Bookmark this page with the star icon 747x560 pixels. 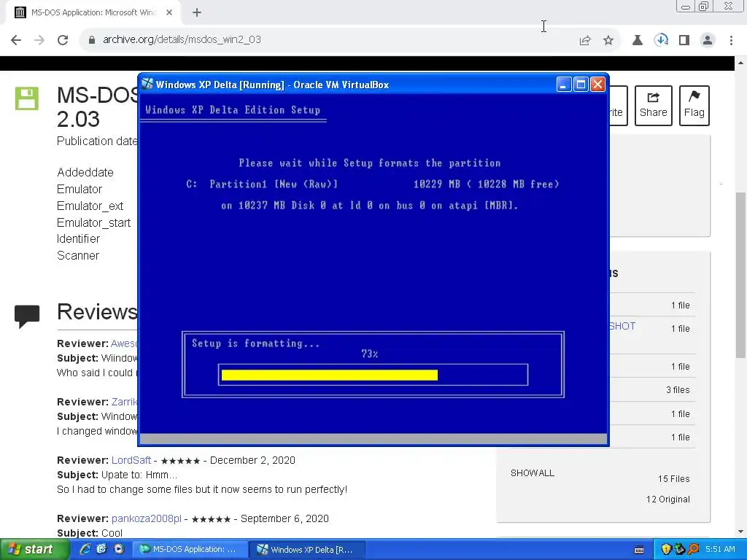tap(608, 40)
